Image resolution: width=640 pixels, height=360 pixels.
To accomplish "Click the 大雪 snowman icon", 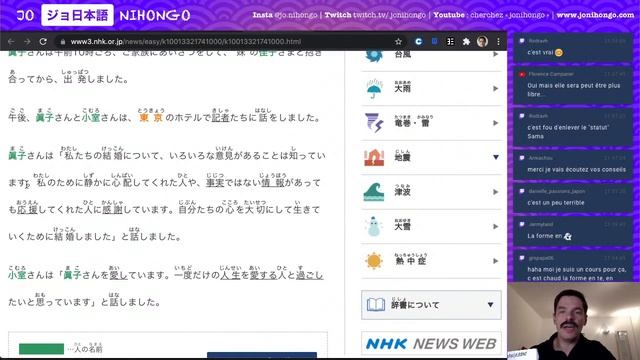I will (373, 227).
